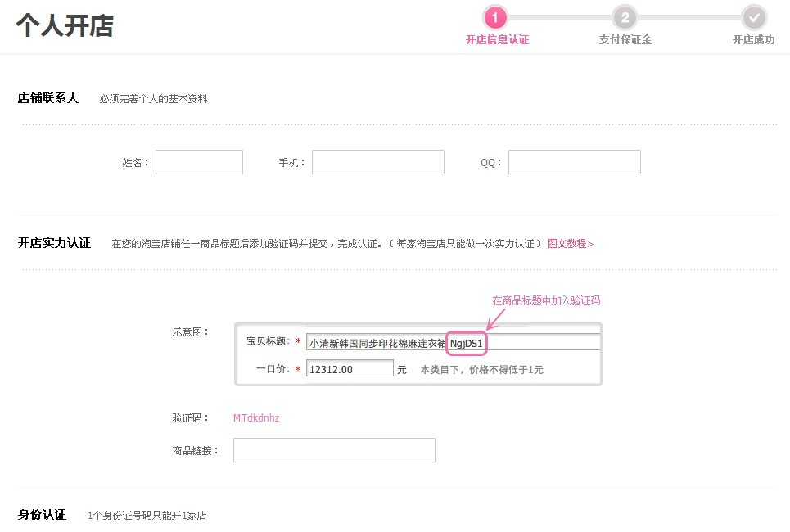Click the highlighted NgjDS1 code box
Image resolution: width=790 pixels, height=532 pixels.
[x=467, y=343]
